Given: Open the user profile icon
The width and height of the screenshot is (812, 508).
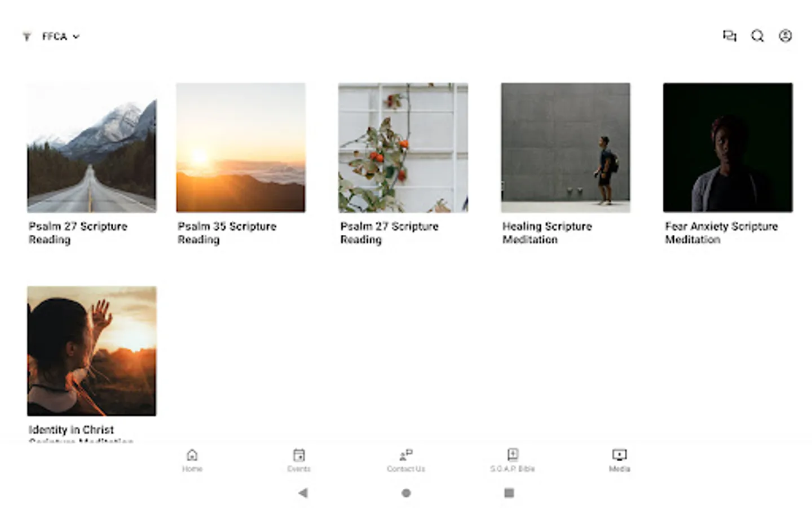Looking at the screenshot, I should click(x=785, y=36).
